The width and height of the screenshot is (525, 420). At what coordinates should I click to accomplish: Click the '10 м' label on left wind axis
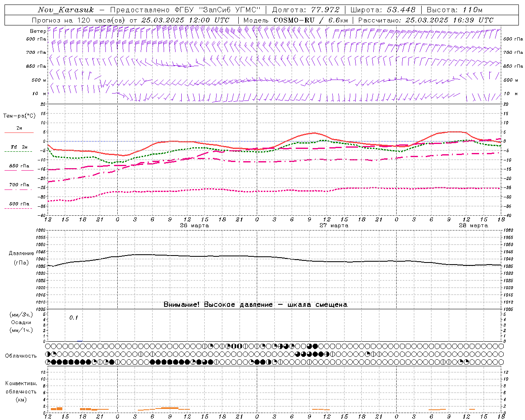click(x=39, y=94)
